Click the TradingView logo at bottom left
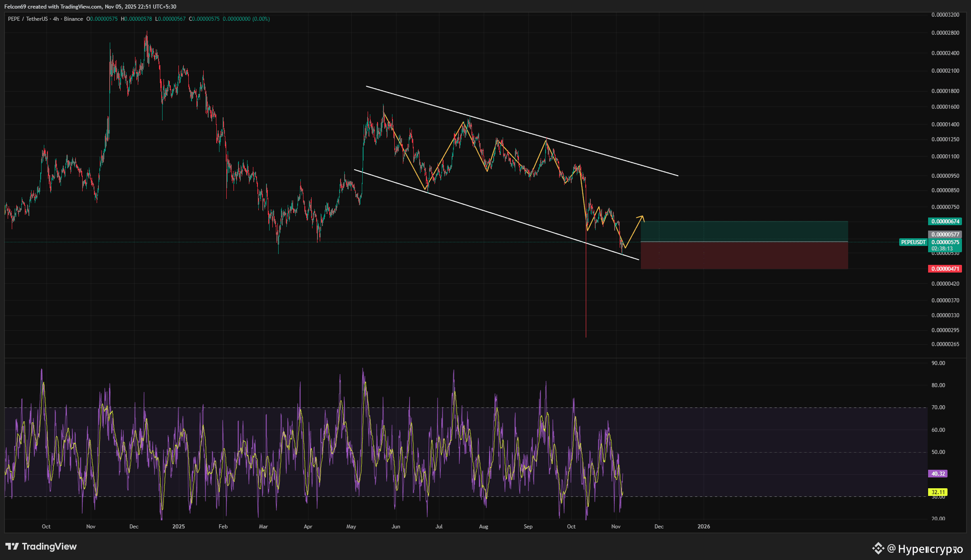This screenshot has height=560, width=971. click(41, 546)
